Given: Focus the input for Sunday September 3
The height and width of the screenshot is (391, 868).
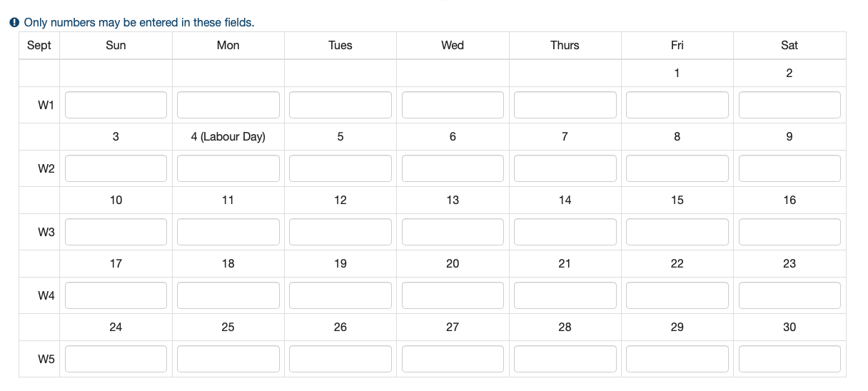Looking at the screenshot, I should (116, 168).
